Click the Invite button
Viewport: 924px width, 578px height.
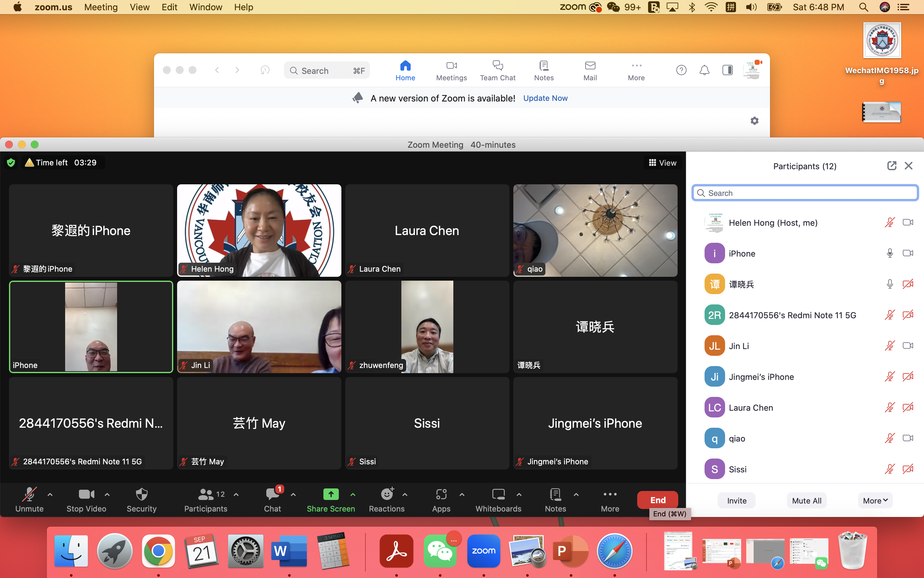click(x=737, y=500)
